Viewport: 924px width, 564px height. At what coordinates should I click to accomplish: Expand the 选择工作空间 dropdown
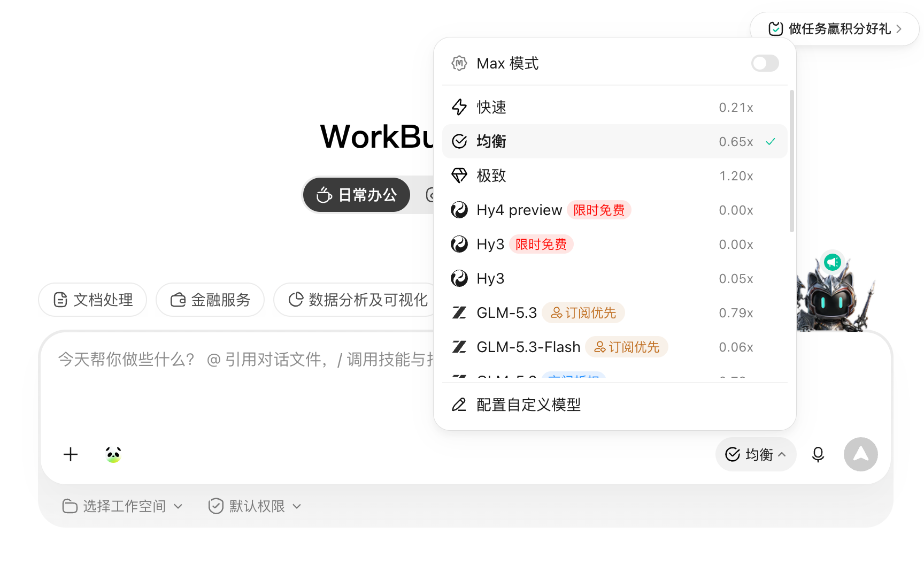pyautogui.click(x=122, y=506)
